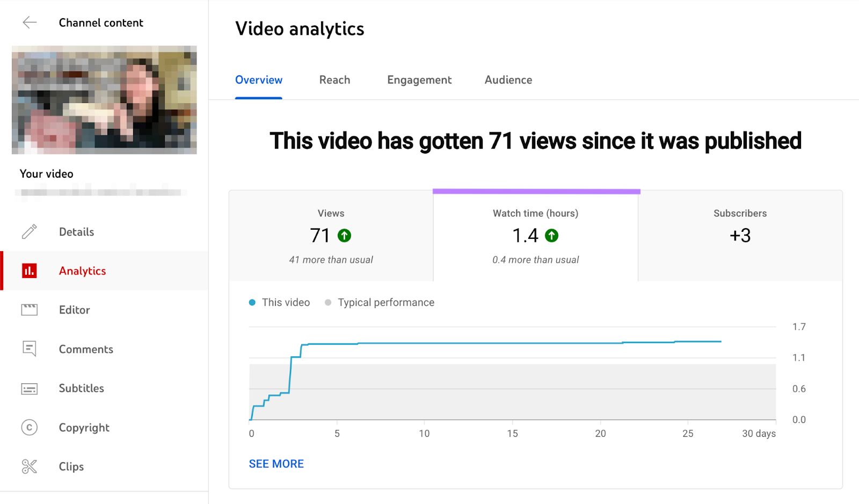Open the blurred video thumbnail

click(x=104, y=100)
